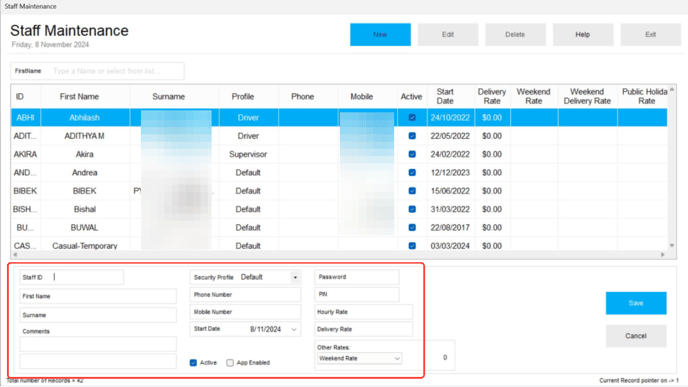Select the Akira staff row

(x=339, y=154)
